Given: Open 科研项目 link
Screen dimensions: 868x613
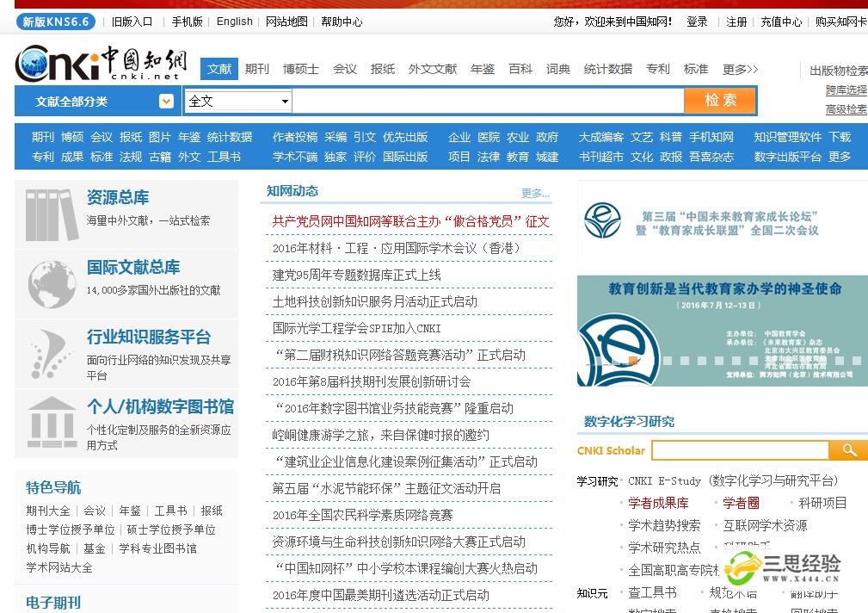Looking at the screenshot, I should 822,503.
